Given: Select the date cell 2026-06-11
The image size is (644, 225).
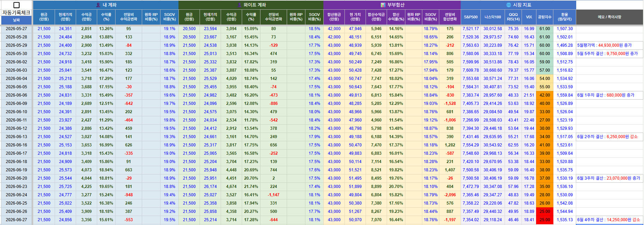Looking at the screenshot, I should tap(16, 120).
